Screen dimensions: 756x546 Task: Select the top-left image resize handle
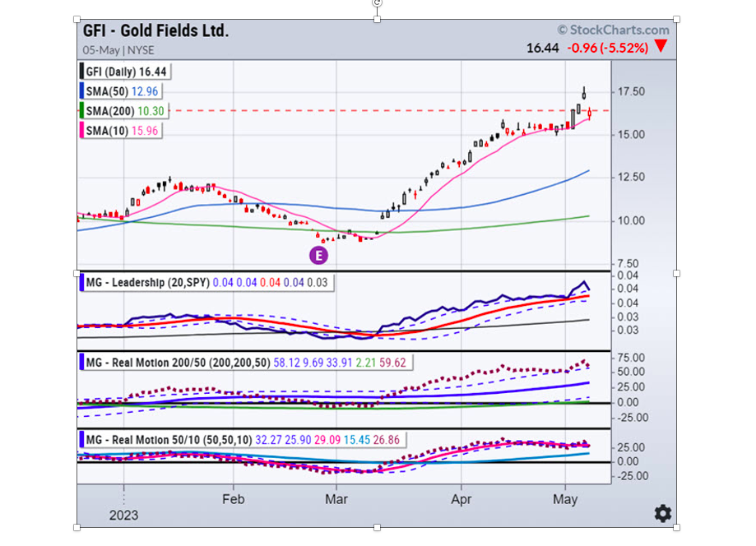77,19
